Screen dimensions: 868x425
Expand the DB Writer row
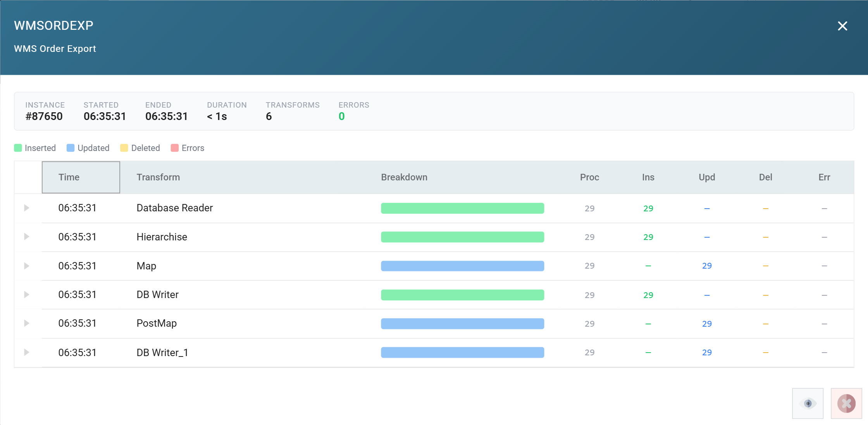coord(27,295)
